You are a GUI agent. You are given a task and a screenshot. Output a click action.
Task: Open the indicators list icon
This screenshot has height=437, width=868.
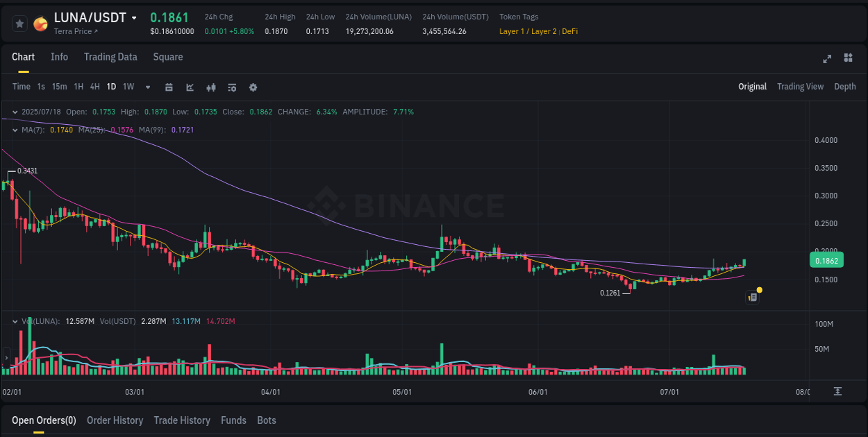[231, 87]
